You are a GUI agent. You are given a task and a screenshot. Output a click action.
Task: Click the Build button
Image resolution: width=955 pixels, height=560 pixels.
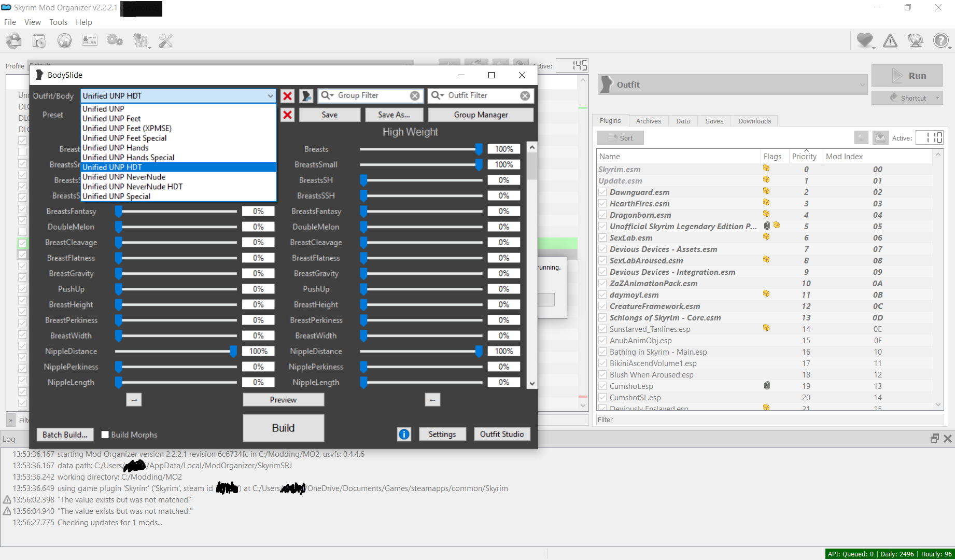click(283, 428)
